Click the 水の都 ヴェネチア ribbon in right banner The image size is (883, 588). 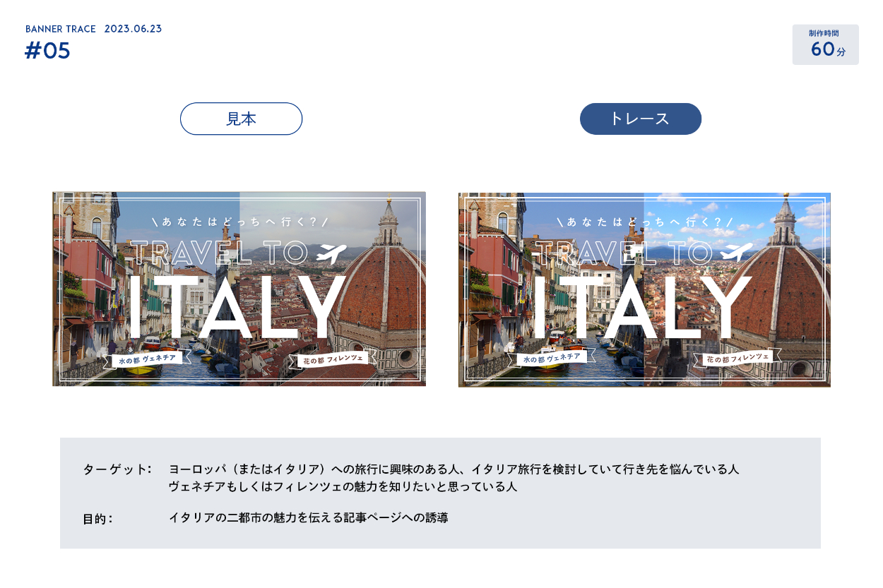(x=552, y=358)
